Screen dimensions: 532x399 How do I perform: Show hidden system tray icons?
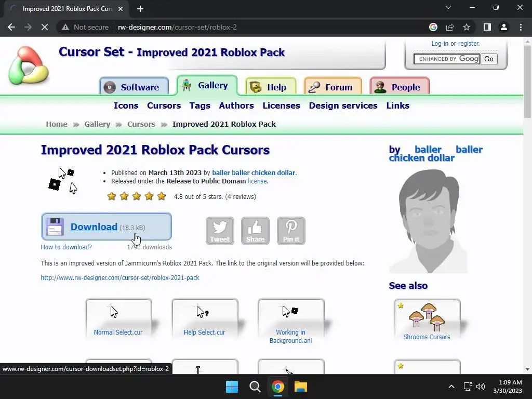(x=451, y=387)
